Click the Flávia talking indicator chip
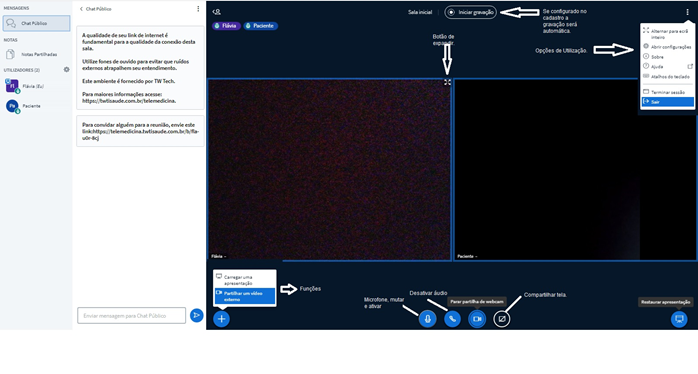Screen dimensions: 698x374 (226, 26)
